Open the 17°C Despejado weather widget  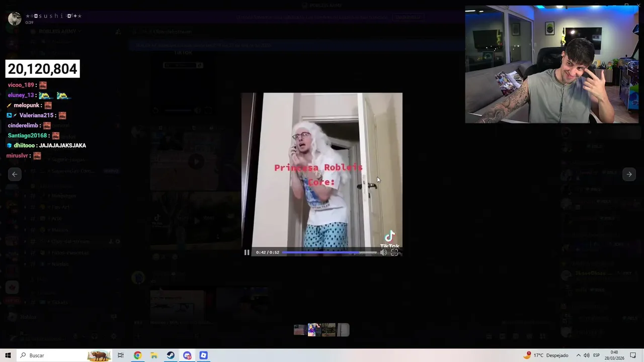click(x=546, y=355)
